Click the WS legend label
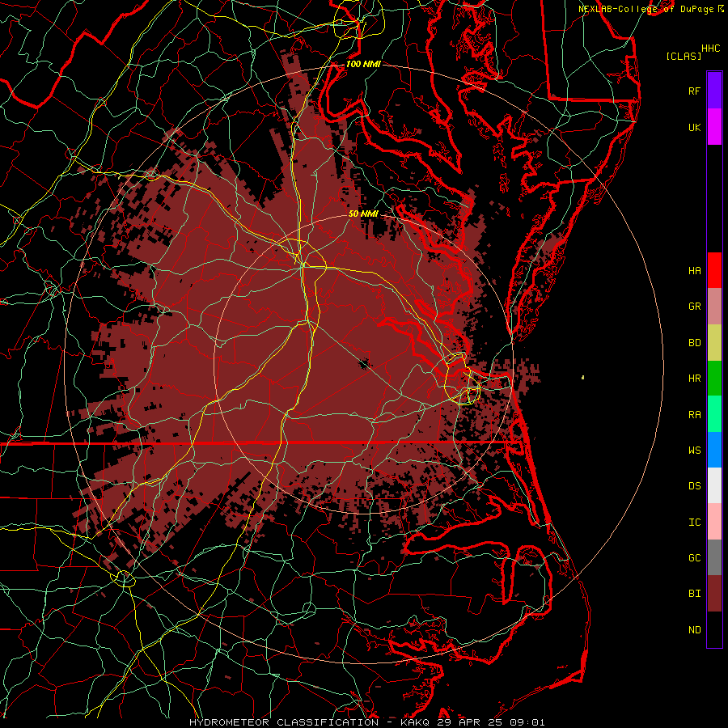This screenshot has width=728, height=728. coord(694,451)
